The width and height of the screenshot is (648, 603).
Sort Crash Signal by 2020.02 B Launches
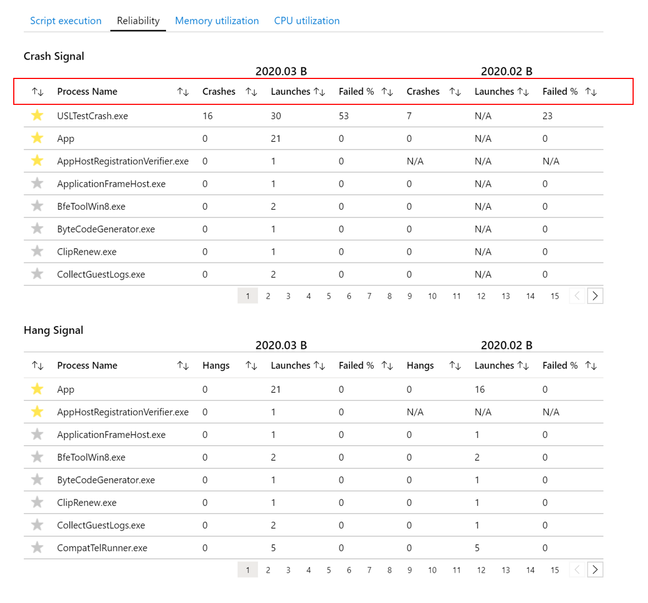point(523,92)
